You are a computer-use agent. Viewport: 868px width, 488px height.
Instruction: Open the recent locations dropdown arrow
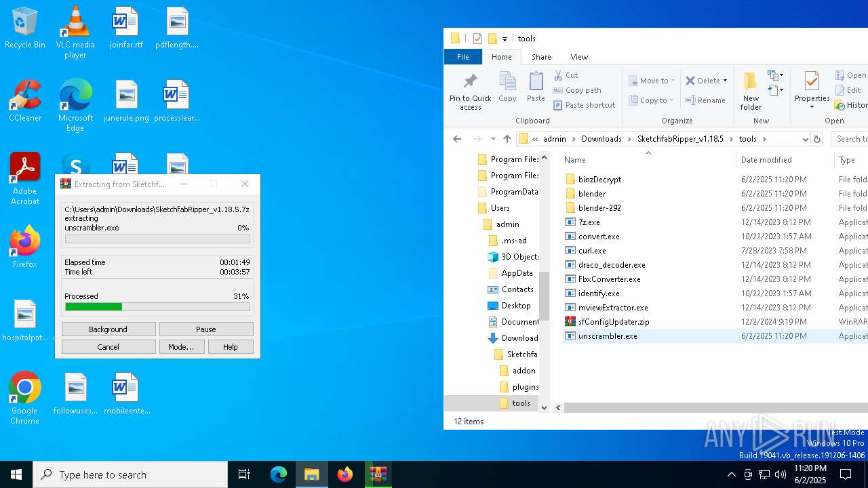pos(493,139)
